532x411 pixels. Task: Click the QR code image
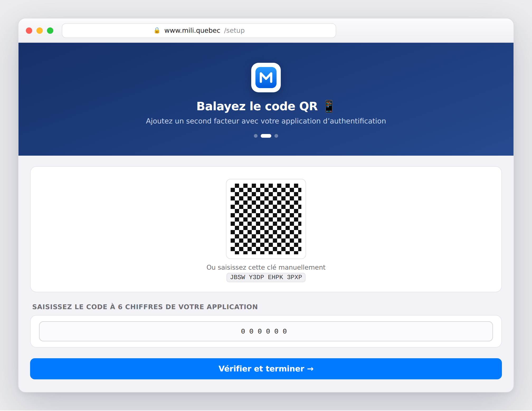266,219
